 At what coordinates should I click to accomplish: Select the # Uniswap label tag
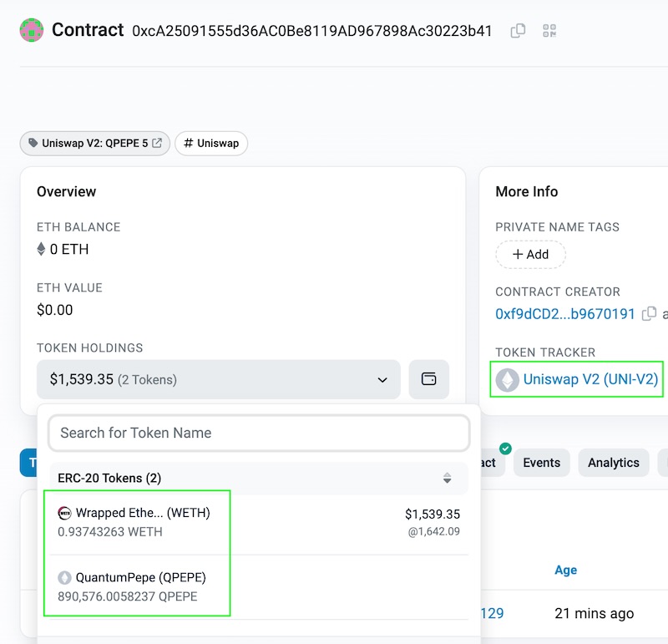211,143
